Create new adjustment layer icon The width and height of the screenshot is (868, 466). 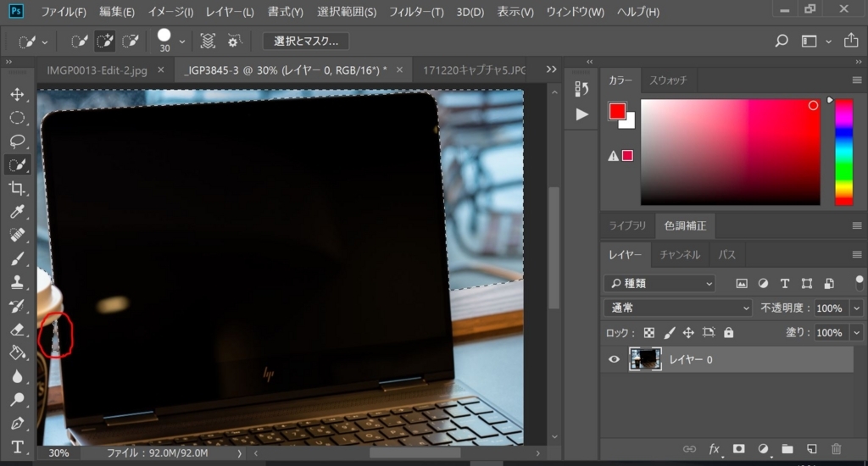coord(763,449)
